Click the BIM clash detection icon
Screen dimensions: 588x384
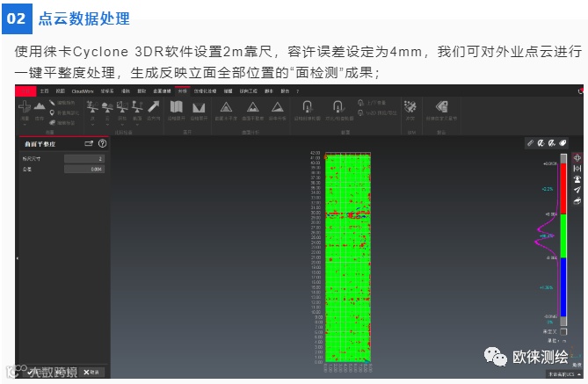[x=410, y=107]
